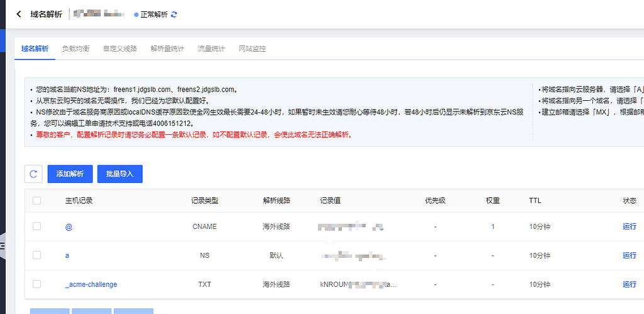
Task: Switch to the 自定义线路 tab
Action: point(120,49)
